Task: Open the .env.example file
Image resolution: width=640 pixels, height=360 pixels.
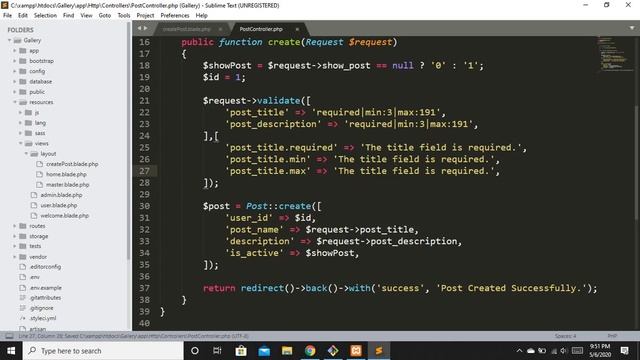Action: coord(45,288)
